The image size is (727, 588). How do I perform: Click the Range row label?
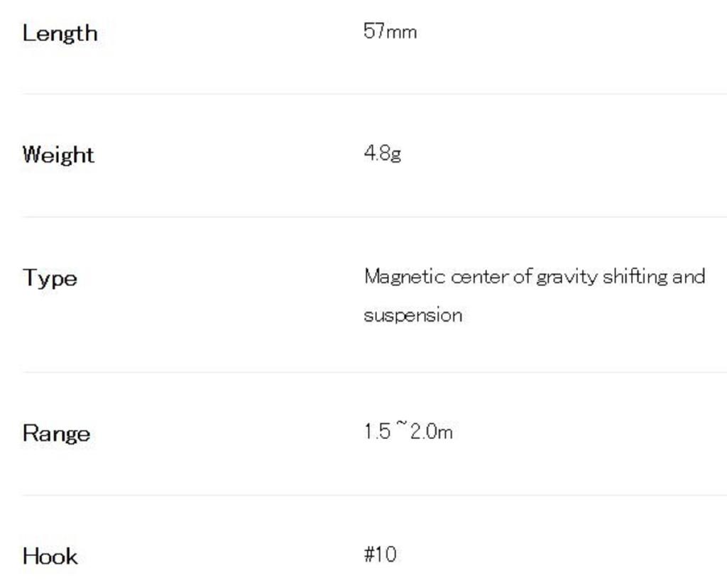[56, 433]
